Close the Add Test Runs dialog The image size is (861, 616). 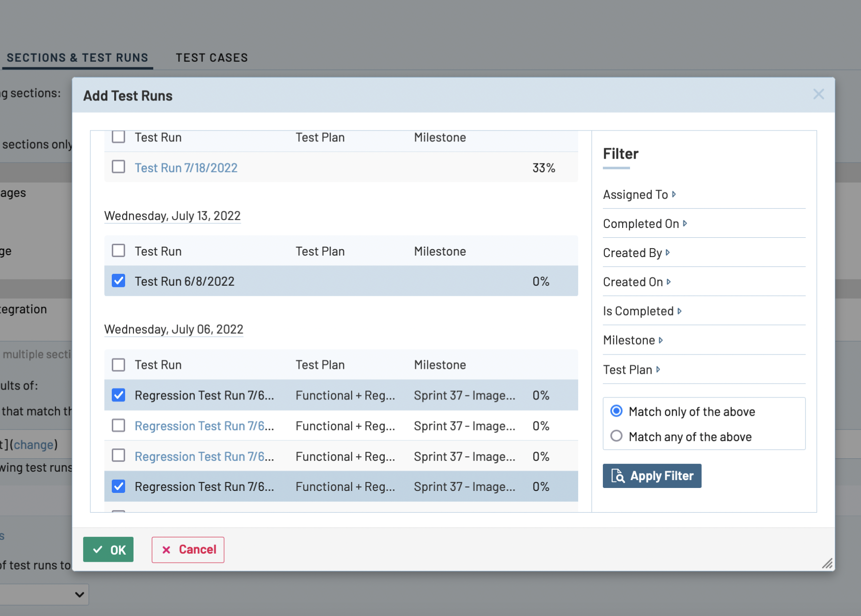(818, 94)
